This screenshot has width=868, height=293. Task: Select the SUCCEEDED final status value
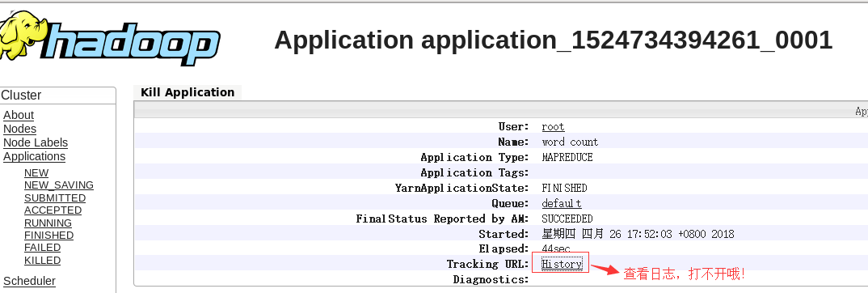pyautogui.click(x=567, y=219)
